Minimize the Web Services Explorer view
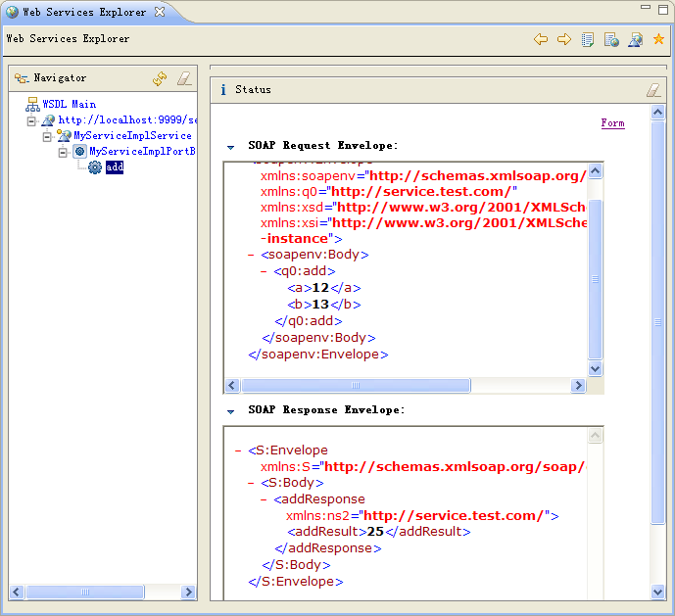This screenshot has width=675, height=616. tap(646, 7)
